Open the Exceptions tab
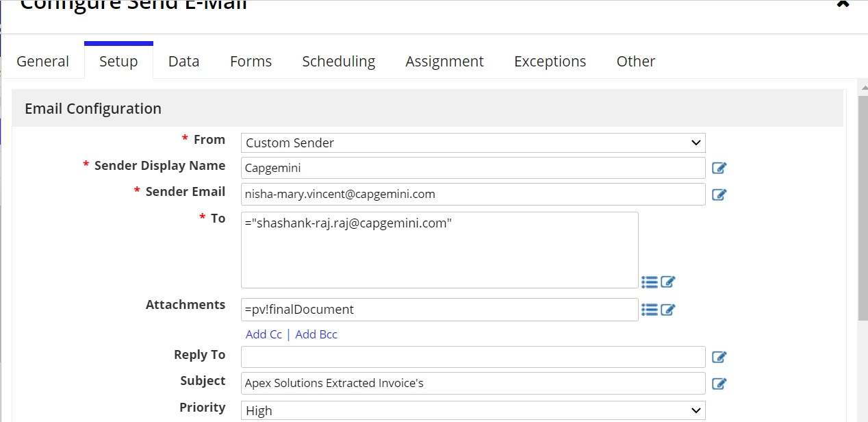This screenshot has width=868, height=422. click(x=550, y=61)
